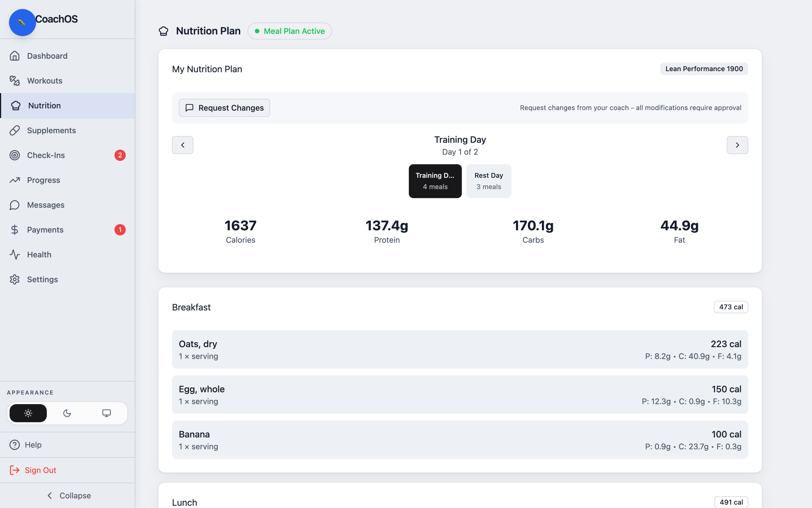Screen dimensions: 812x508
Task: Click the Settings gear icon
Action: [x=15, y=279]
